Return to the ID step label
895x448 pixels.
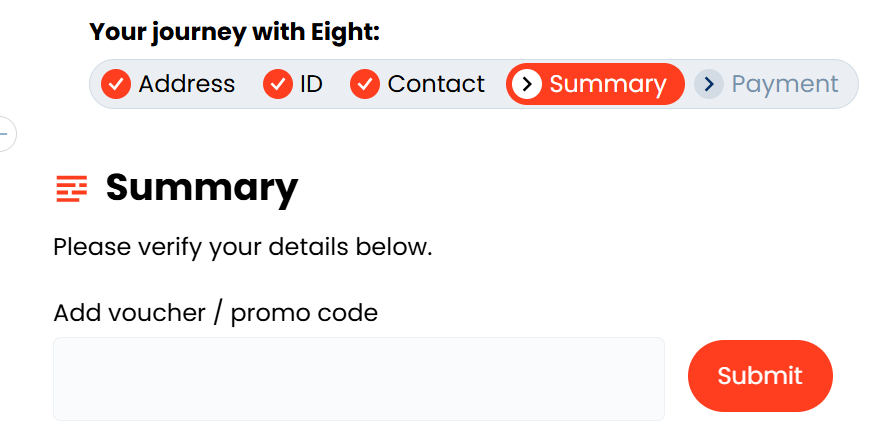pyautogui.click(x=311, y=84)
